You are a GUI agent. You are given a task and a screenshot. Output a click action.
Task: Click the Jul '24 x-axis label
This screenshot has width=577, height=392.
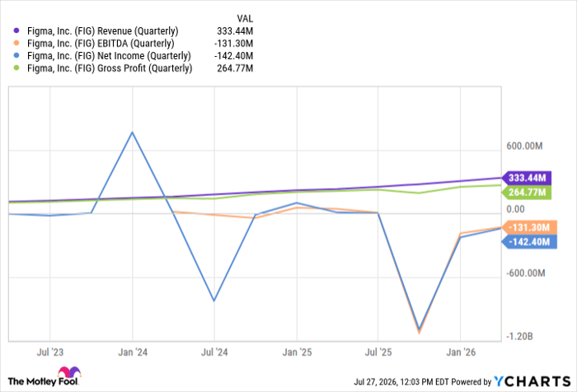[x=214, y=352]
